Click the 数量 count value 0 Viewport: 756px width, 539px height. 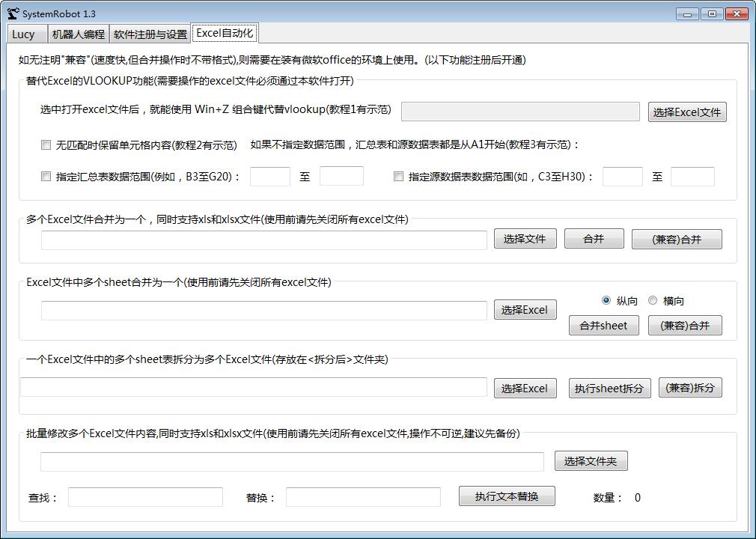[638, 498]
